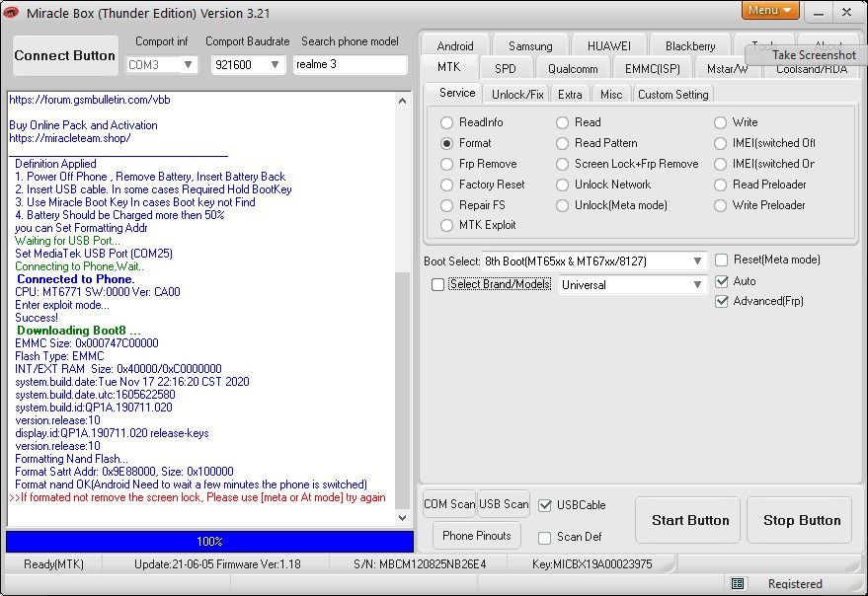Select the Extra sub-tab

pyautogui.click(x=570, y=94)
